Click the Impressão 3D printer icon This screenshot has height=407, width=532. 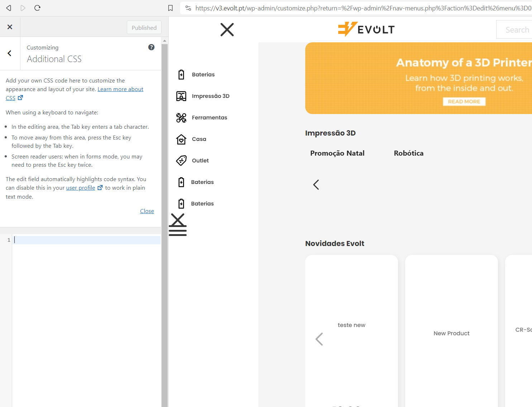(181, 96)
